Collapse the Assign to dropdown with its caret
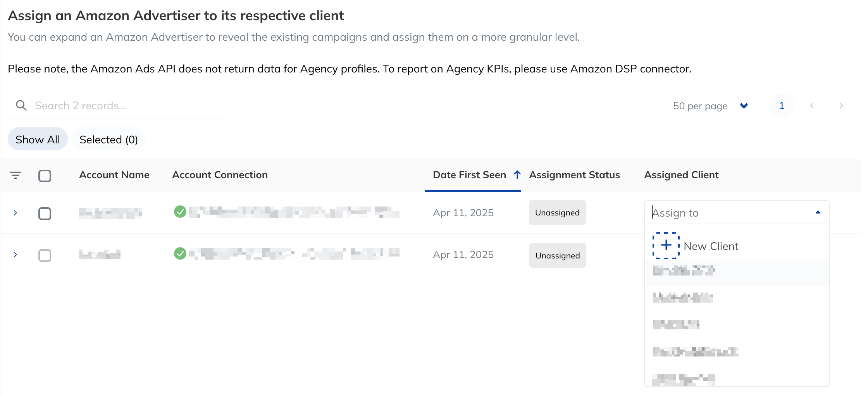This screenshot has height=396, width=868. (818, 212)
